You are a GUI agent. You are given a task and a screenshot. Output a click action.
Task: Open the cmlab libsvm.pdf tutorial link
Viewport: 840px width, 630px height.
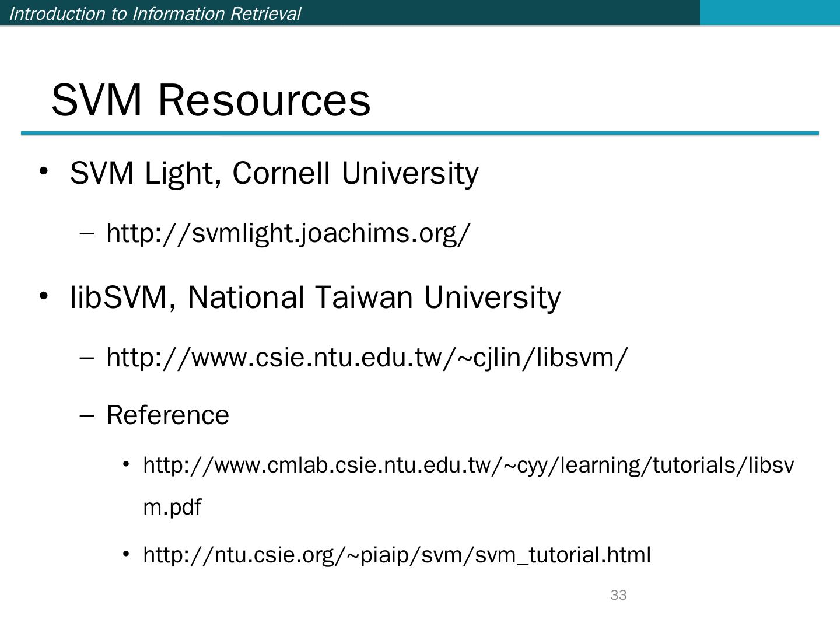click(x=468, y=486)
